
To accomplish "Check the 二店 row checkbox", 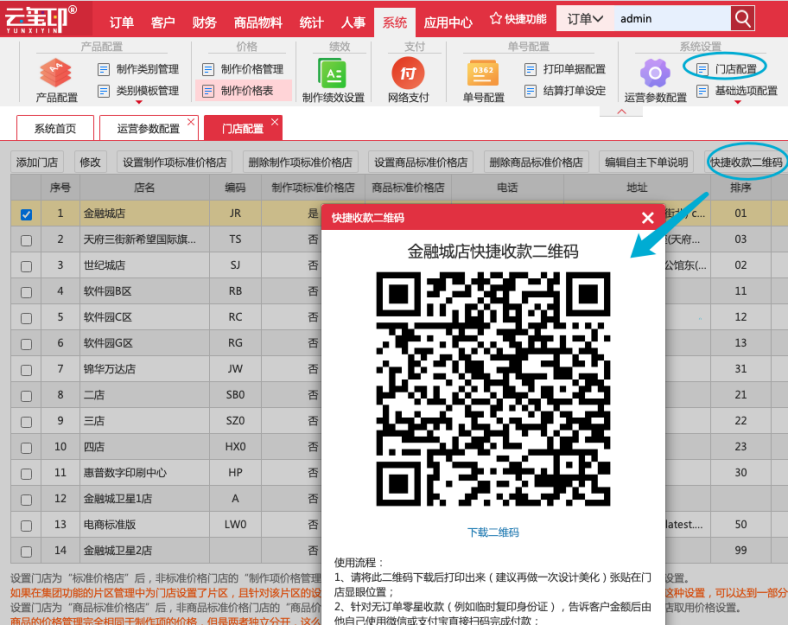I will pos(26,396).
